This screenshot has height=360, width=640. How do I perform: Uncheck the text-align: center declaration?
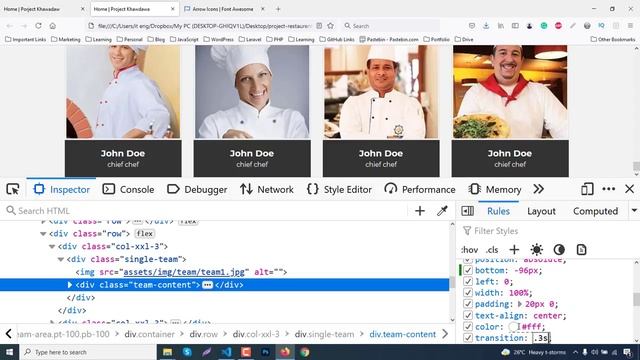tap(468, 316)
